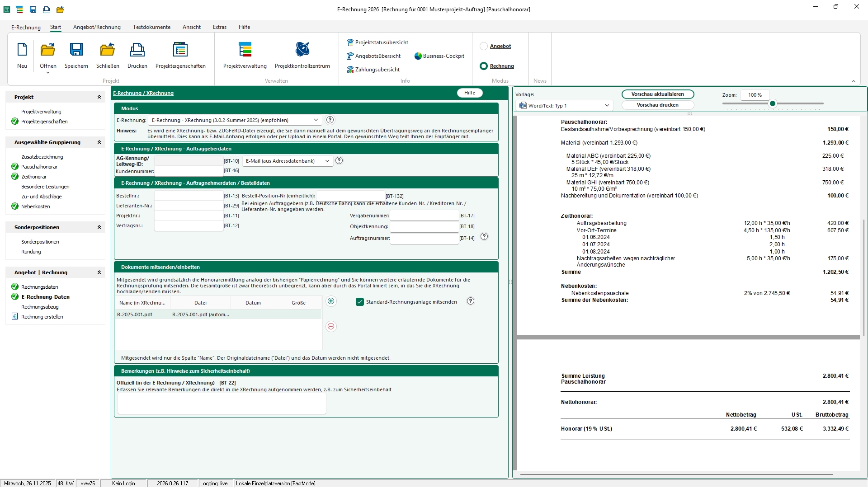Image resolution: width=868 pixels, height=488 pixels.
Task: Click the Zoom slider handle
Action: click(773, 104)
